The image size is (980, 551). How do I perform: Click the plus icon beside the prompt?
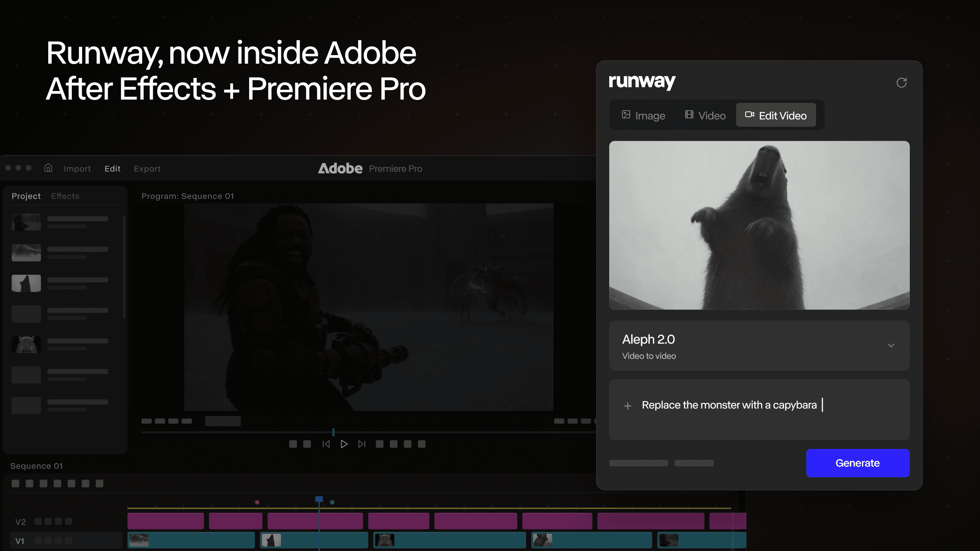628,406
